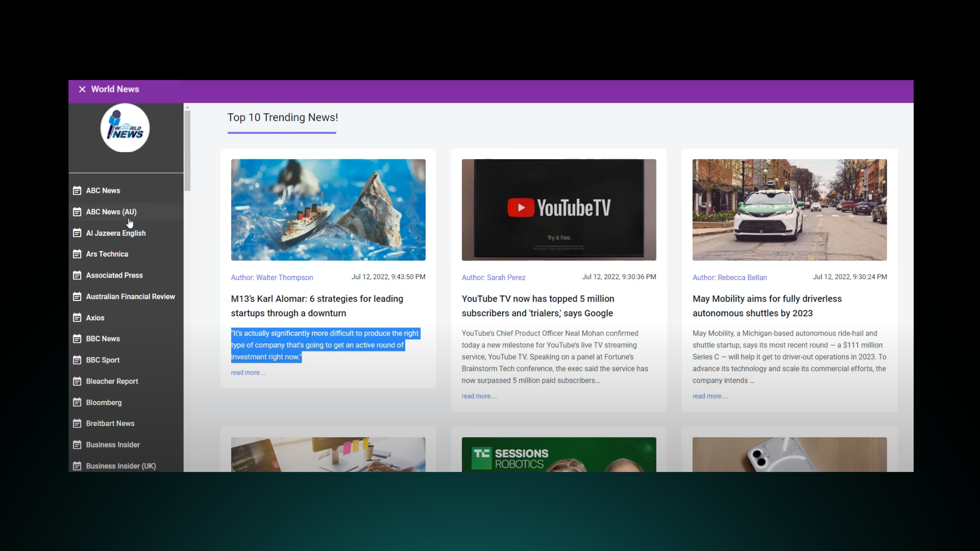The image size is (980, 551).
Task: Open Al Jazeera English source
Action: [x=116, y=233]
